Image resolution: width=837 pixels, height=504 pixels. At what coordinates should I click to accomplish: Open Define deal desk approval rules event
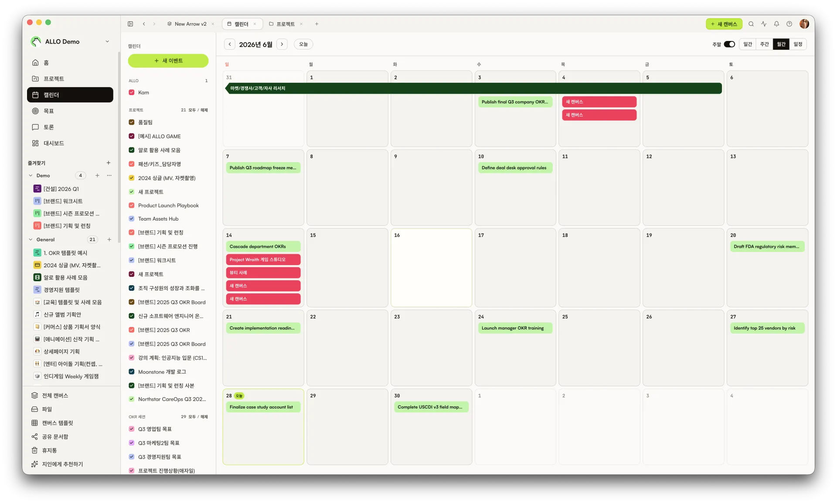[515, 168]
